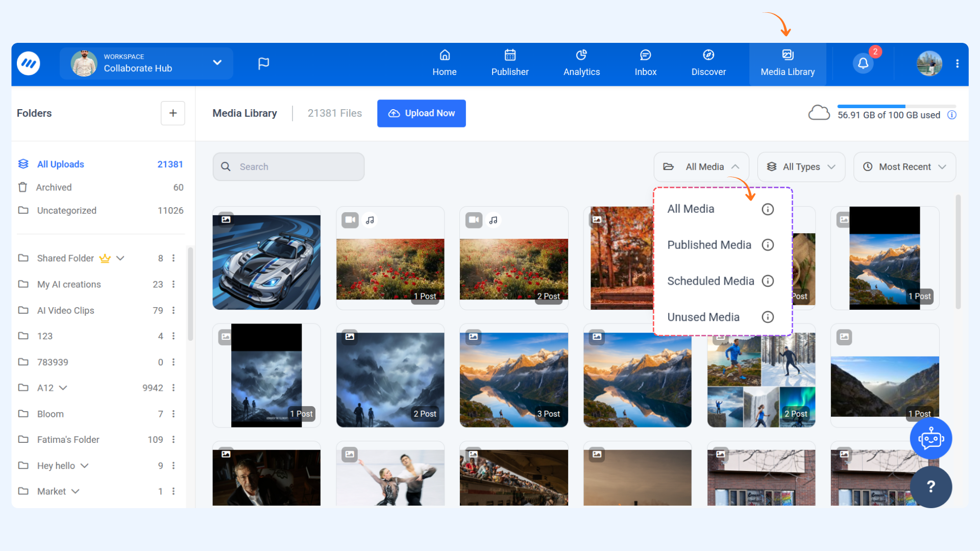Click the notification bell icon
This screenshot has height=551, width=980.
[863, 63]
